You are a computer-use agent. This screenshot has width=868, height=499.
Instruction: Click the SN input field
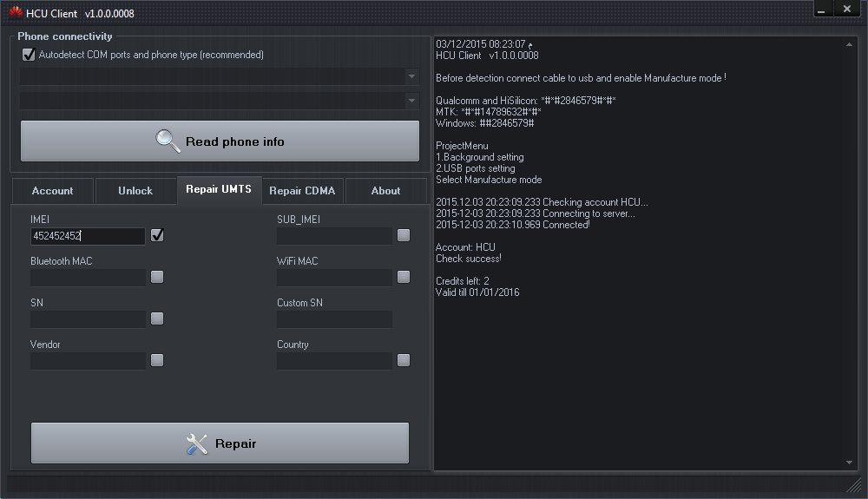click(x=88, y=319)
